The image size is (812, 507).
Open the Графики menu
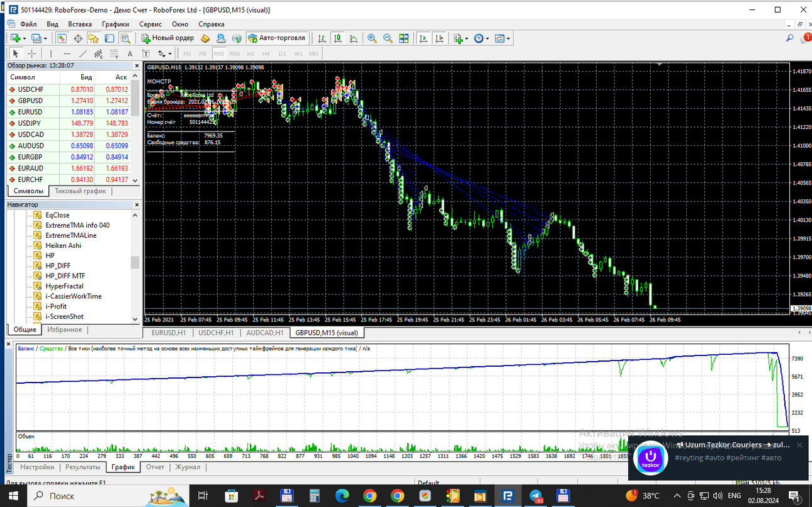(116, 24)
